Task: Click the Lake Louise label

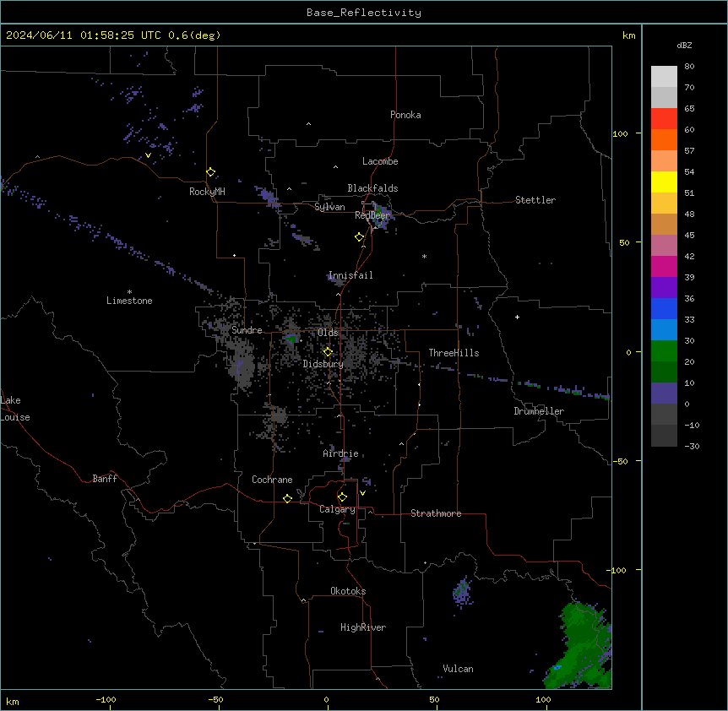Action: 15,409
